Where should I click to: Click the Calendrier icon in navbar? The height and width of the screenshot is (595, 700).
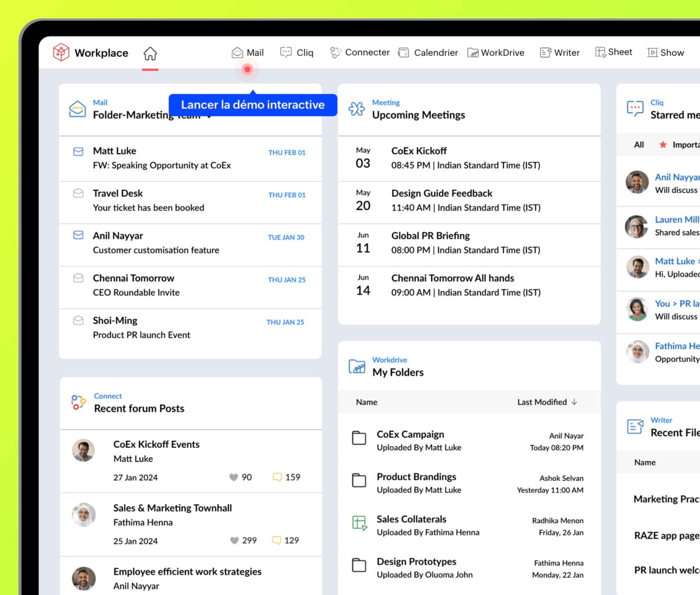pyautogui.click(x=404, y=52)
